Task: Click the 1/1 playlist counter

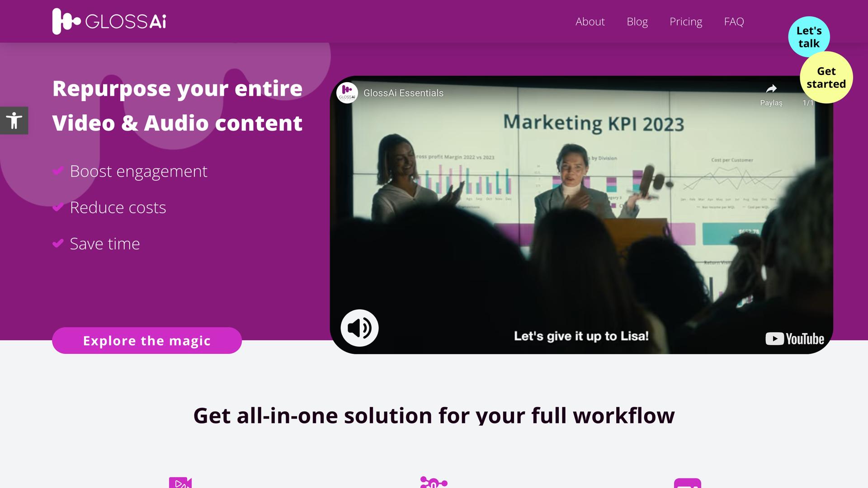Action: 808,103
